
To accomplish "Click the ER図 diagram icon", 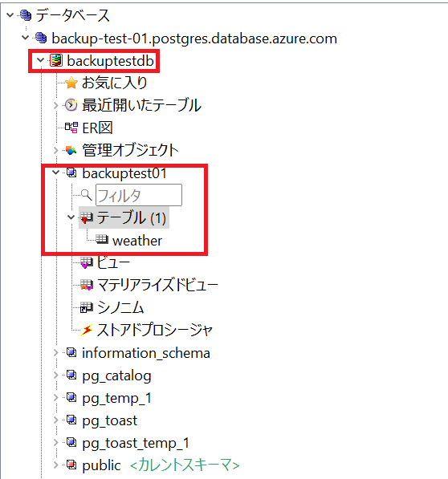I will [71, 128].
